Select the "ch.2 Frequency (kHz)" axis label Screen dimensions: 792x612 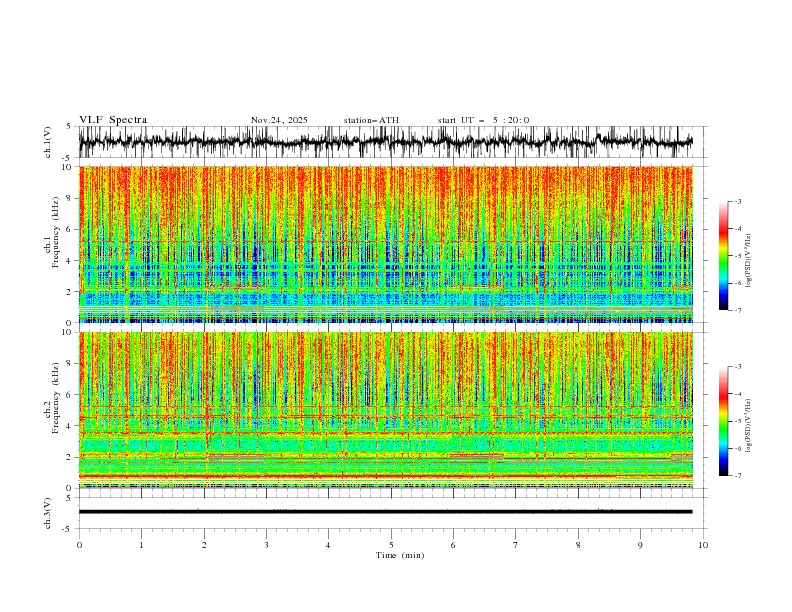pos(52,399)
